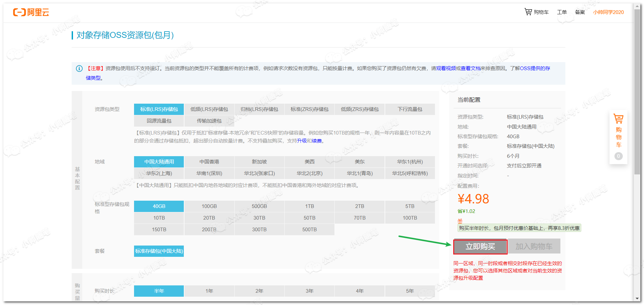Set purchase duration to 3年
Image resolution: width=644 pixels, height=305 pixels.
pyautogui.click(x=310, y=291)
